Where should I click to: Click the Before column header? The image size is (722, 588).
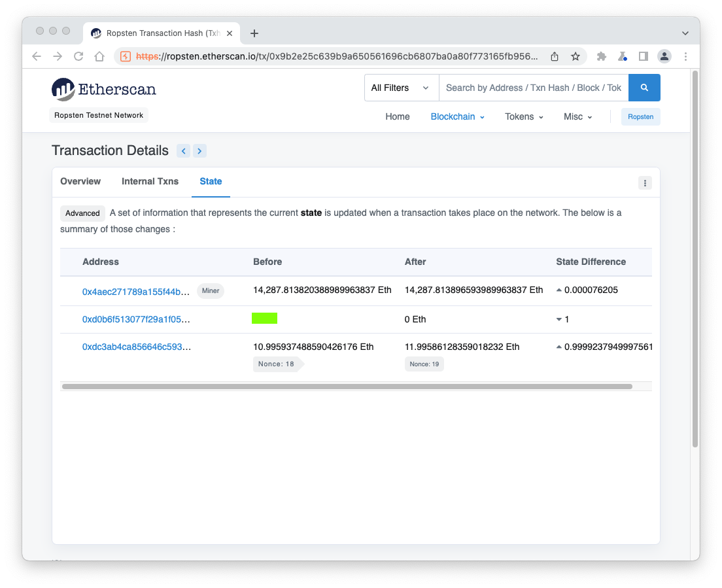tap(267, 262)
